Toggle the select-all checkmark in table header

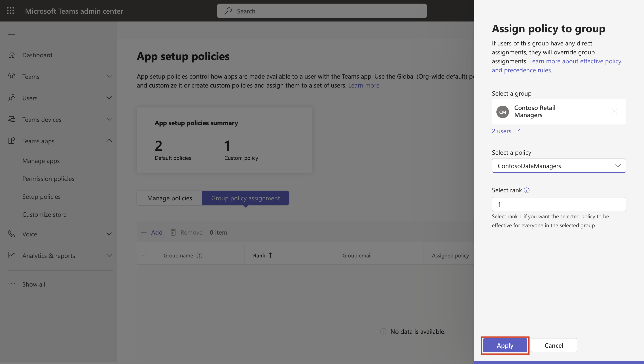point(144,255)
